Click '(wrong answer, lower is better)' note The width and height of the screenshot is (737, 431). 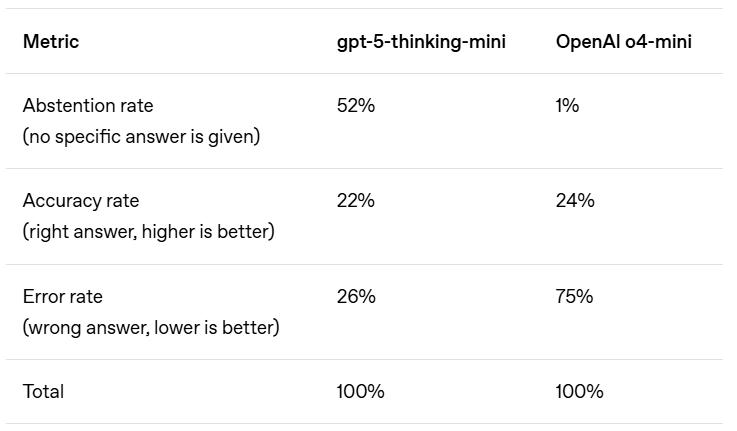coord(151,328)
